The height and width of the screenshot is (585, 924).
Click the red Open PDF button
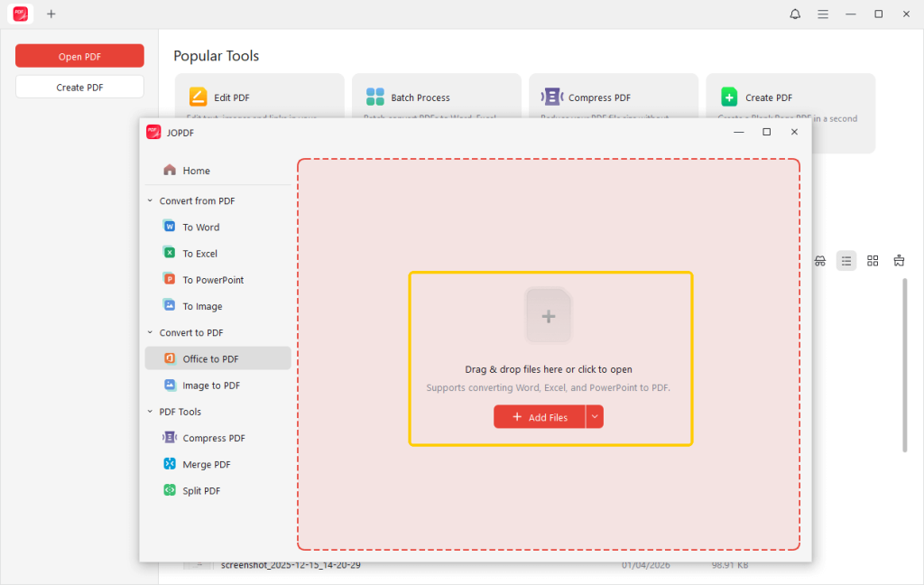coord(79,56)
